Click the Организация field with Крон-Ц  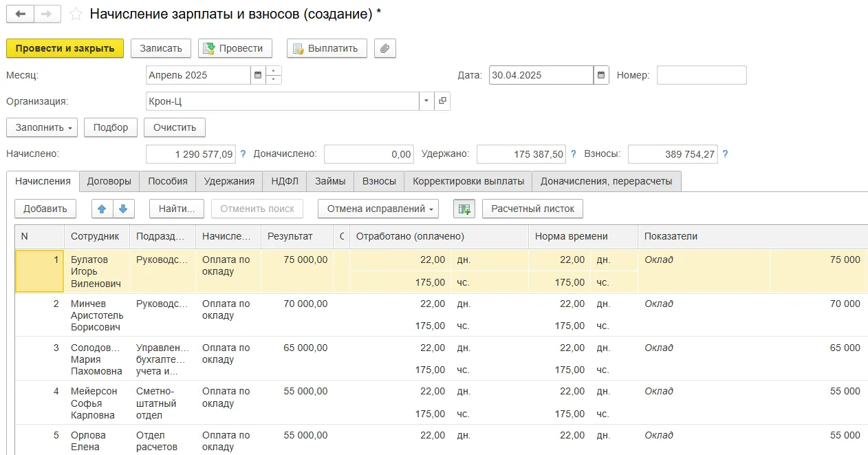click(x=283, y=101)
